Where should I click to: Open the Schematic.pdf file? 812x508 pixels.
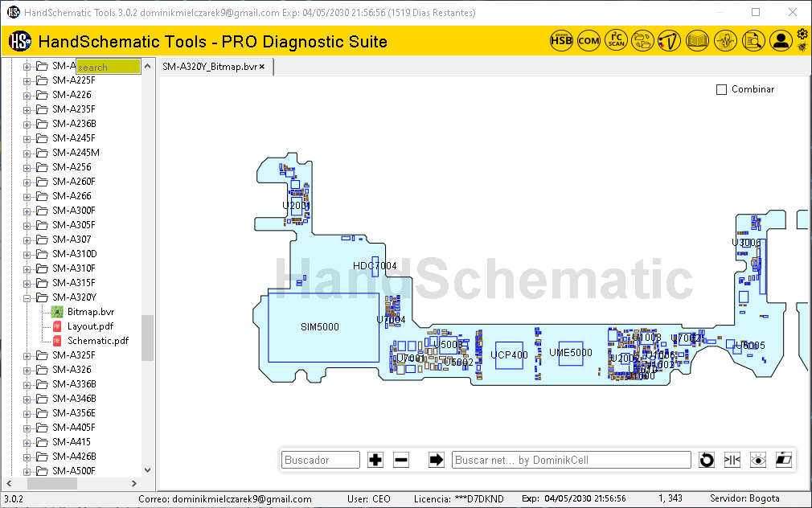click(98, 341)
